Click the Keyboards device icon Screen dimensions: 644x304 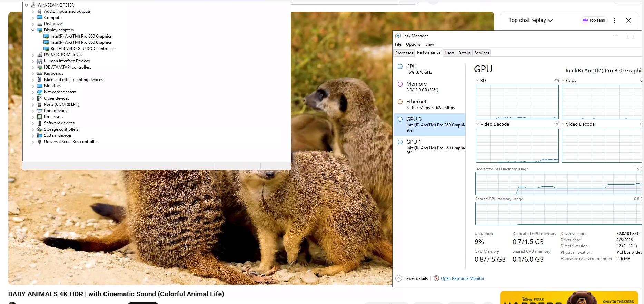pos(40,73)
